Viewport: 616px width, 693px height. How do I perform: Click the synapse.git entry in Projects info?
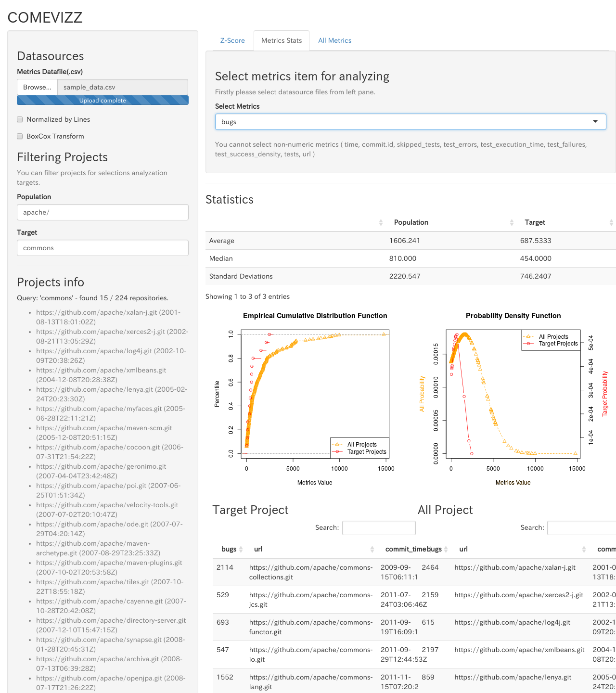pos(111,644)
